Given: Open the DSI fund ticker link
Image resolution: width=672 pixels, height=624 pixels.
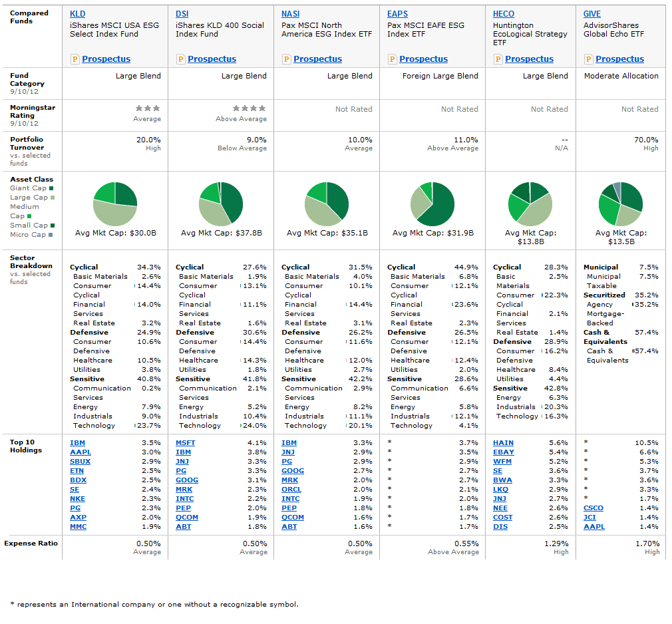Looking at the screenshot, I should [x=182, y=14].
